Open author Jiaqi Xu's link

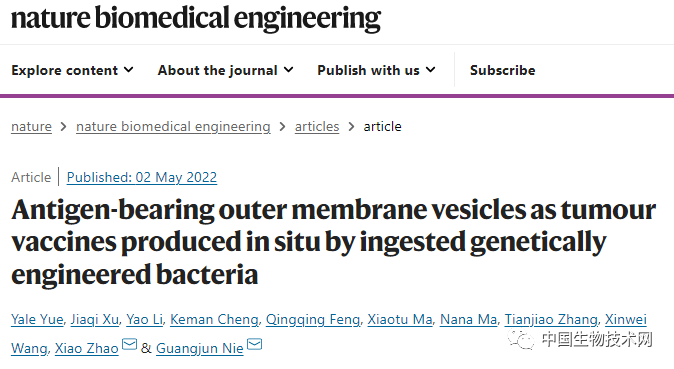(95, 320)
